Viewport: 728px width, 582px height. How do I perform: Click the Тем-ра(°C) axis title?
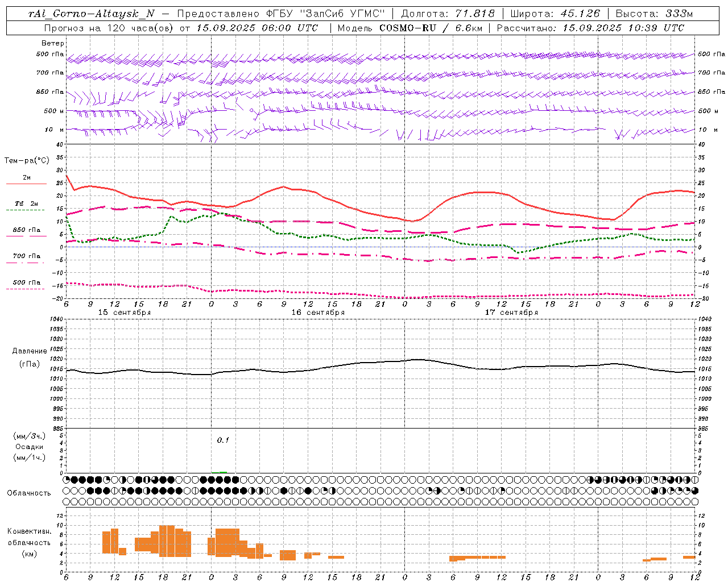tap(27, 161)
